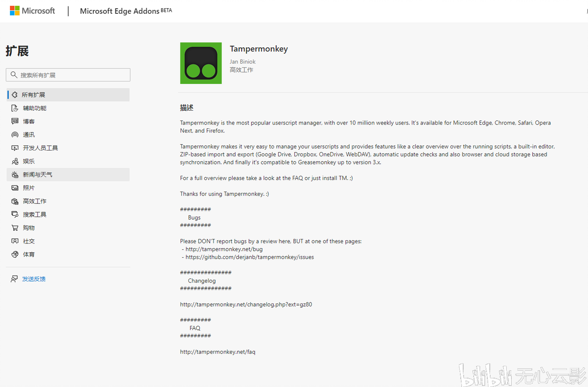Click the 购物 cart icon

pos(15,228)
